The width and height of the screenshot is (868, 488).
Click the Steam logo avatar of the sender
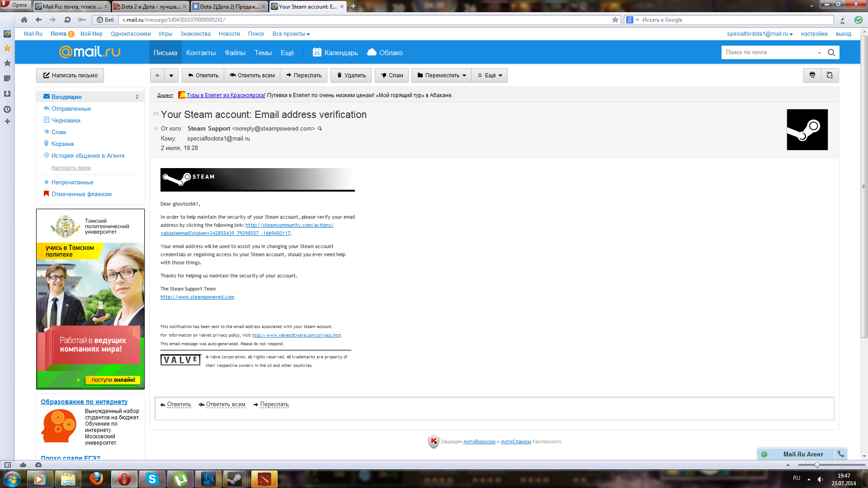[x=807, y=130]
